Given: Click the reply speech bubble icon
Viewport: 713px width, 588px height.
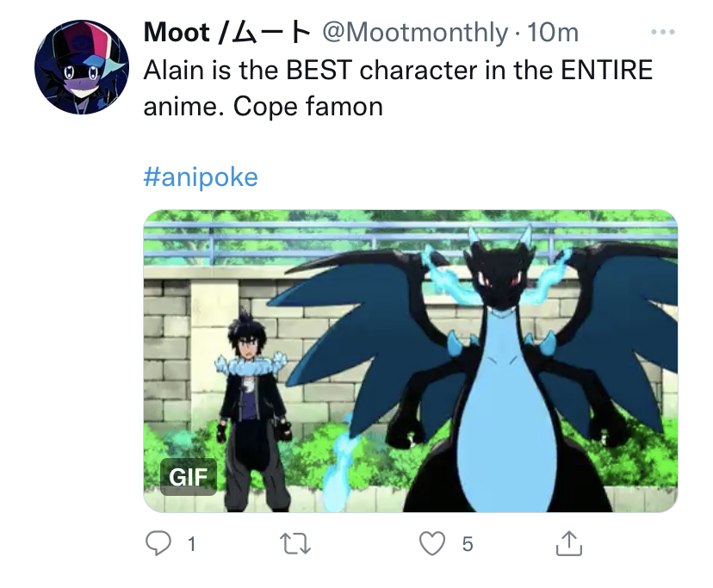Looking at the screenshot, I should pos(158,544).
